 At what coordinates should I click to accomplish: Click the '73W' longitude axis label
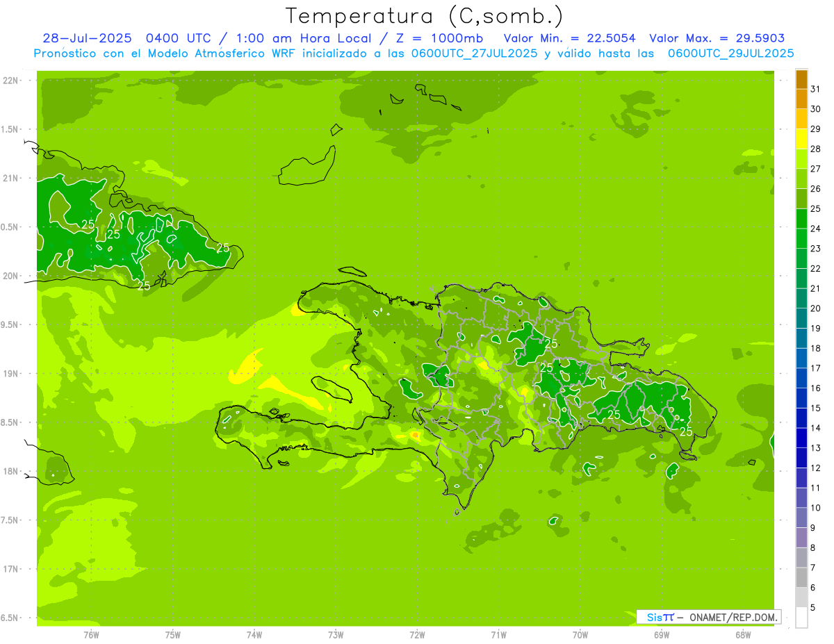tap(336, 635)
